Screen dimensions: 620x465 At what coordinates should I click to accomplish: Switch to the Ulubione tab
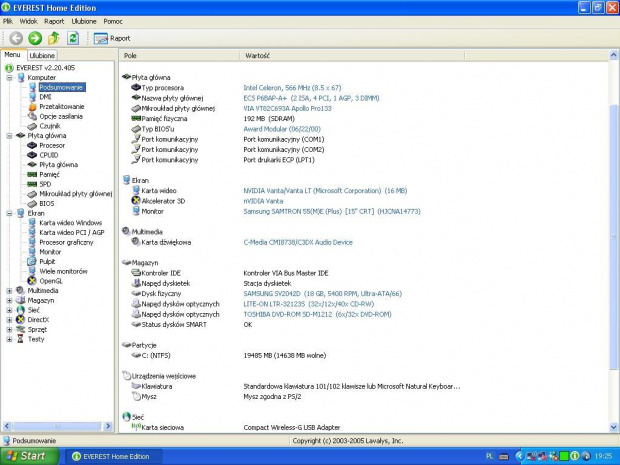[42, 56]
